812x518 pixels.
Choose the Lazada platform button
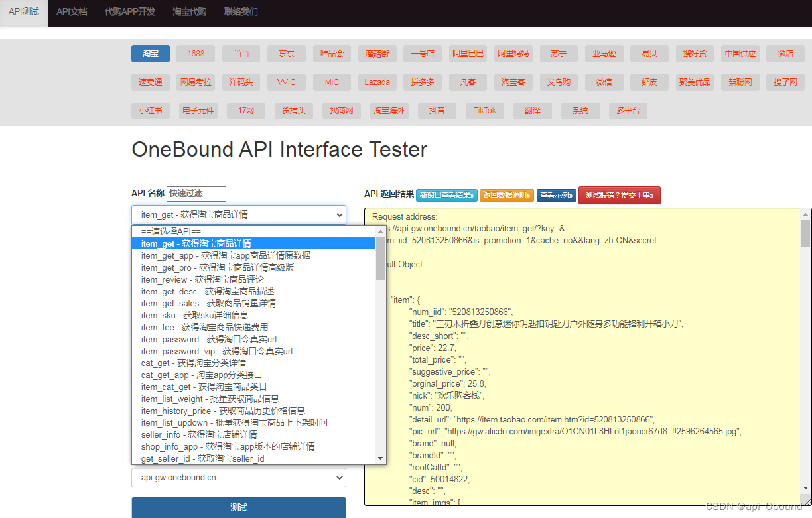[377, 82]
